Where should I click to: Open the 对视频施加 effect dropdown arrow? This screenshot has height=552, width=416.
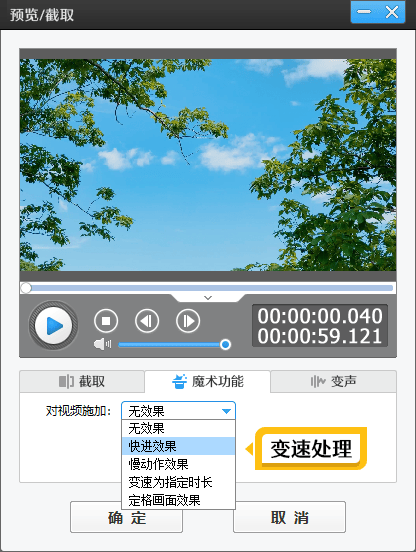point(226,411)
